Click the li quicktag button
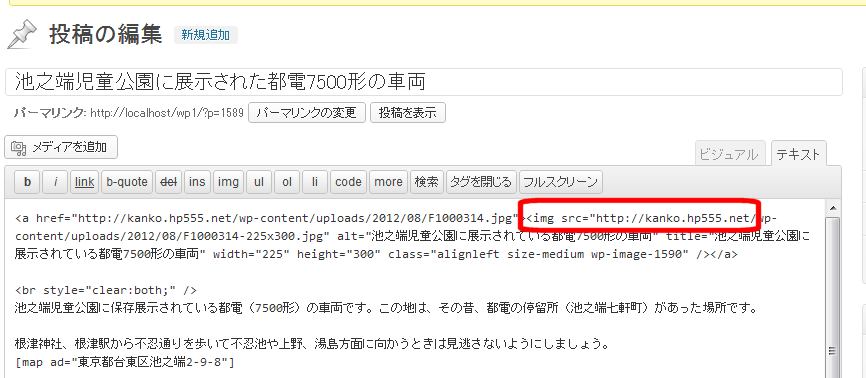This screenshot has width=866, height=378. pyautogui.click(x=315, y=182)
